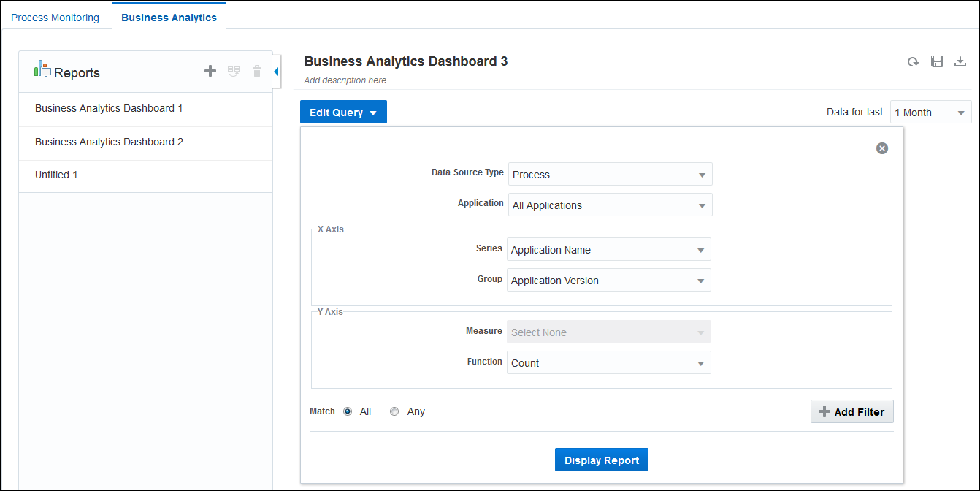Screen dimensions: 980x491
Task: Click the download icon at top right
Action: [960, 61]
